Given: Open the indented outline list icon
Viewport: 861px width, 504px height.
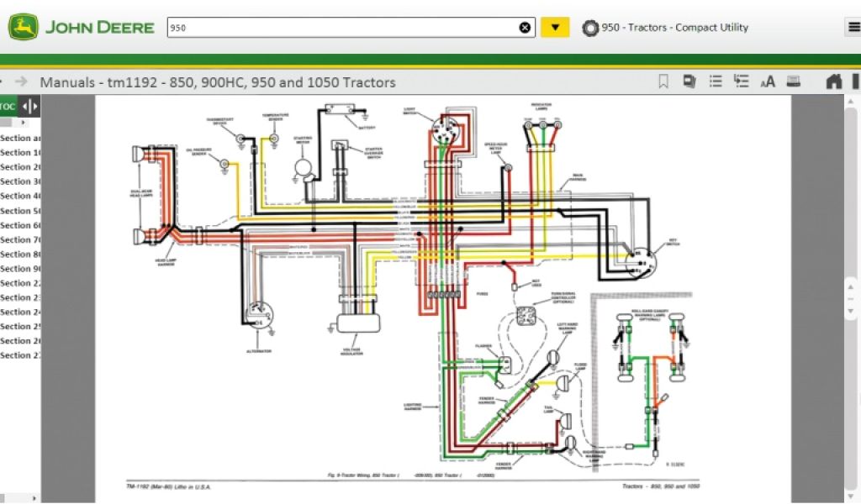Looking at the screenshot, I should tap(741, 81).
